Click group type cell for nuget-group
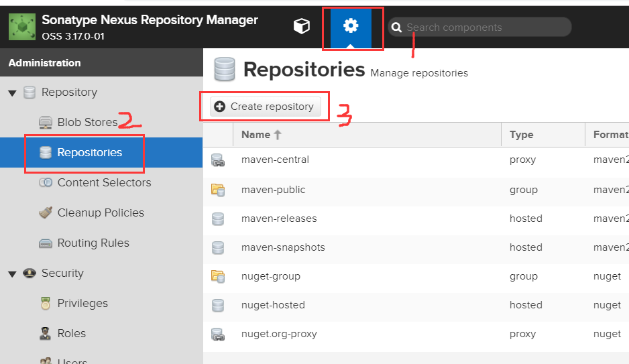The image size is (629, 364). pos(524,277)
